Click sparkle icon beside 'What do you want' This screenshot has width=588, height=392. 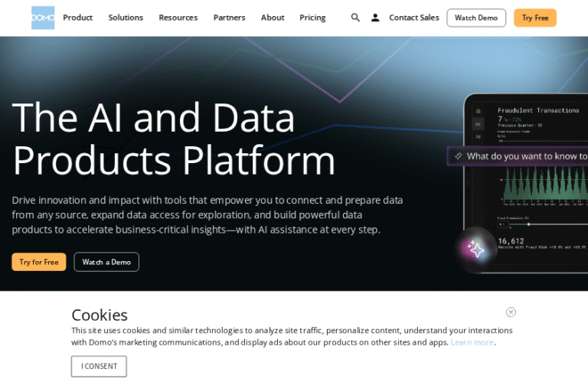point(459,156)
